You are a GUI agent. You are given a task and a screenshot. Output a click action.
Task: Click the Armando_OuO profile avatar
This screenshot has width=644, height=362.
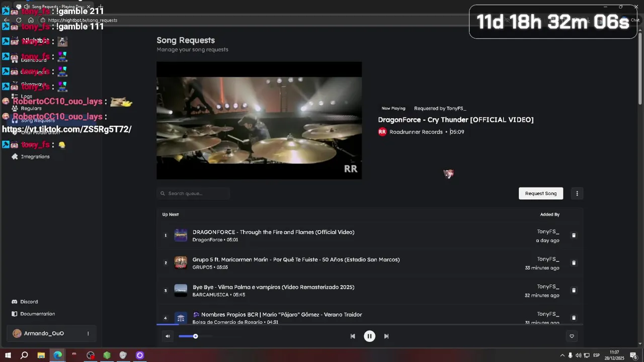pyautogui.click(x=17, y=333)
